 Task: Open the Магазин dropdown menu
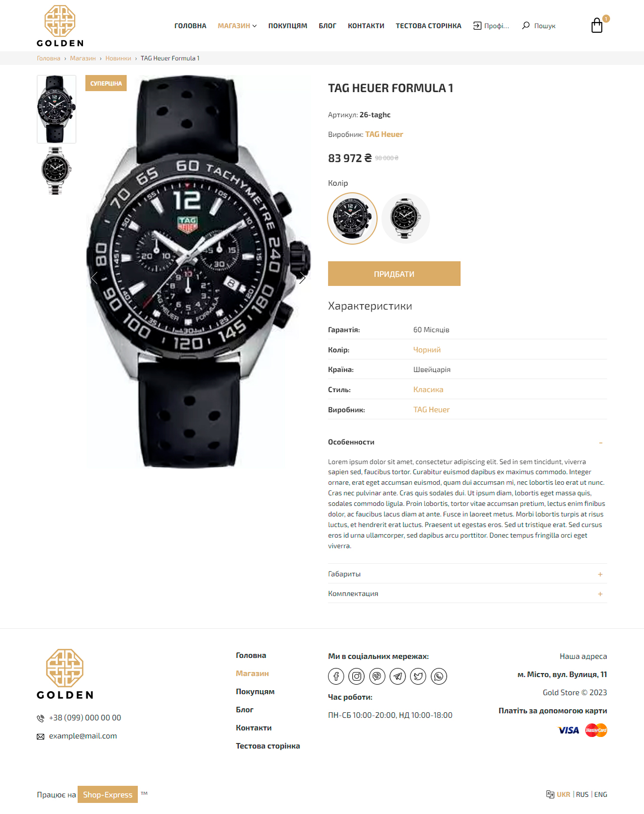tap(237, 26)
